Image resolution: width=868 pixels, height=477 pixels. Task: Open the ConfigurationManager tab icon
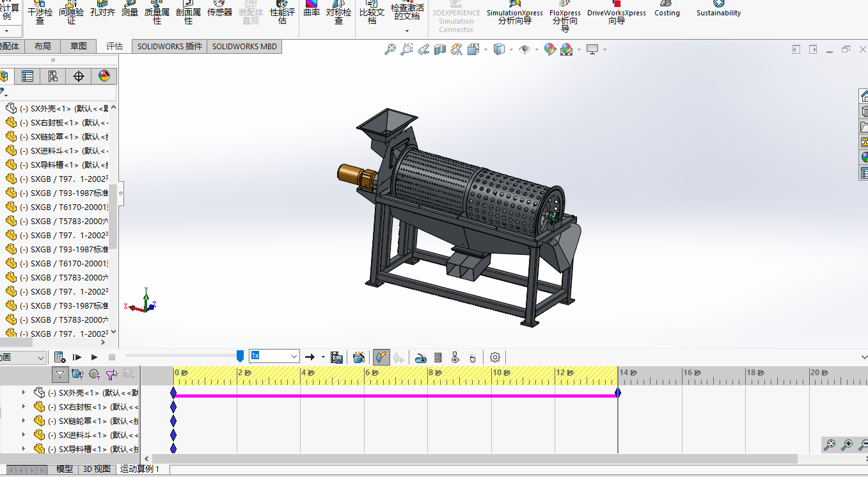53,76
